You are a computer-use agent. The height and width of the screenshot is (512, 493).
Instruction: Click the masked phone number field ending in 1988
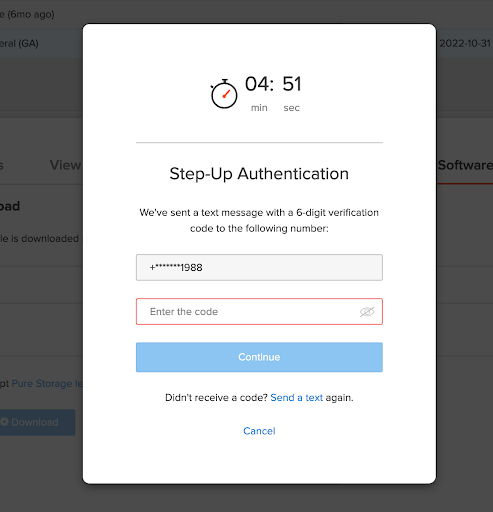click(259, 267)
